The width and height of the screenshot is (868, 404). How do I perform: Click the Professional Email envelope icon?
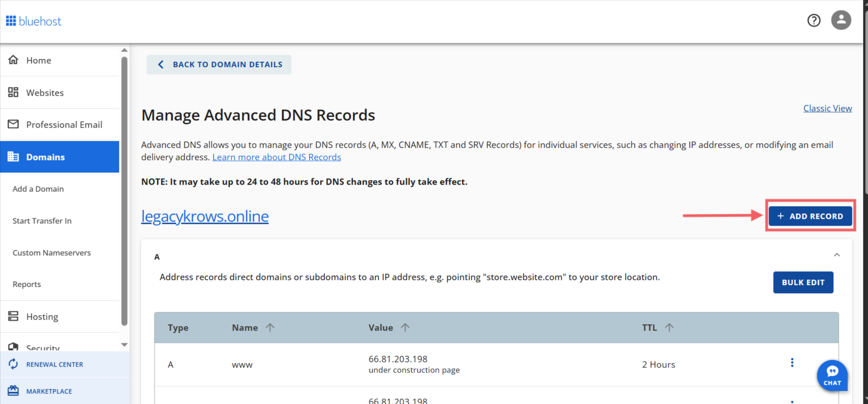[x=13, y=124]
